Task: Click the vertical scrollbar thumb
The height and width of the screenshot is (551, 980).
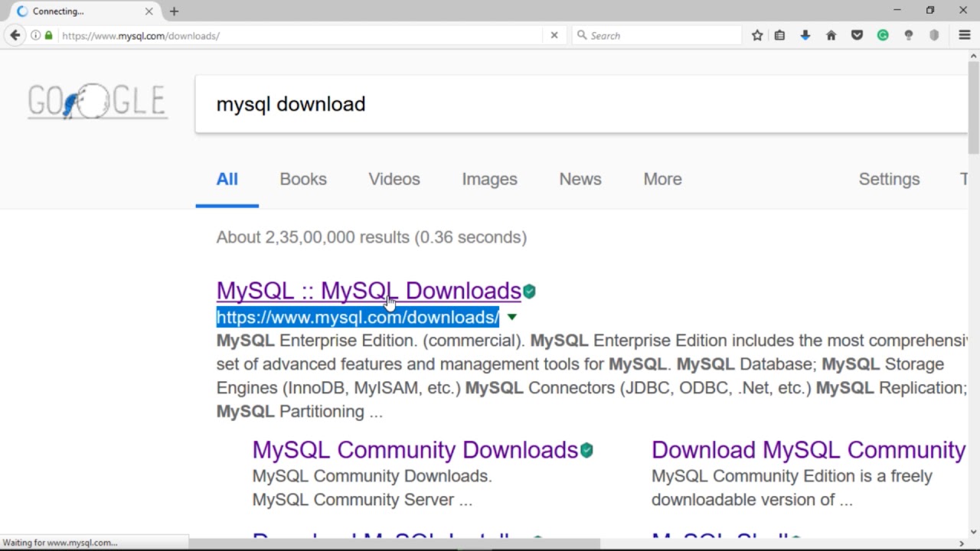Action: coord(974,107)
